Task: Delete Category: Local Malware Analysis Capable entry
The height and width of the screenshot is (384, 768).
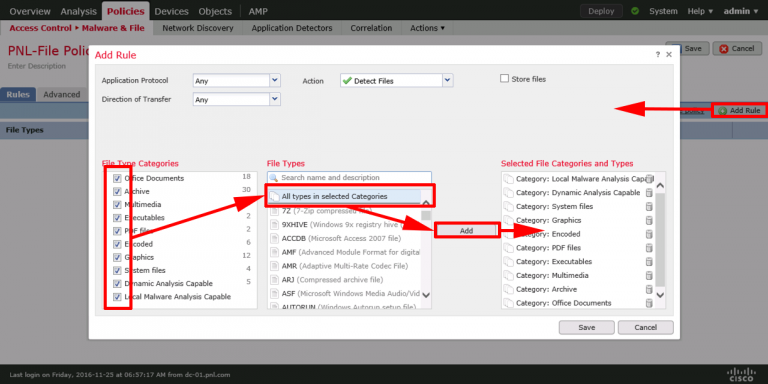Action: click(x=649, y=179)
